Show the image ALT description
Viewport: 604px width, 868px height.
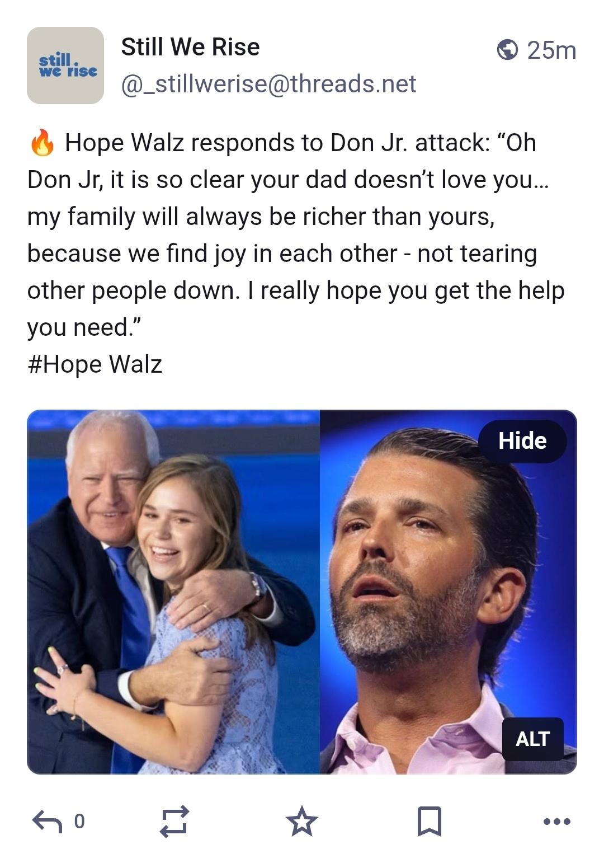point(532,739)
